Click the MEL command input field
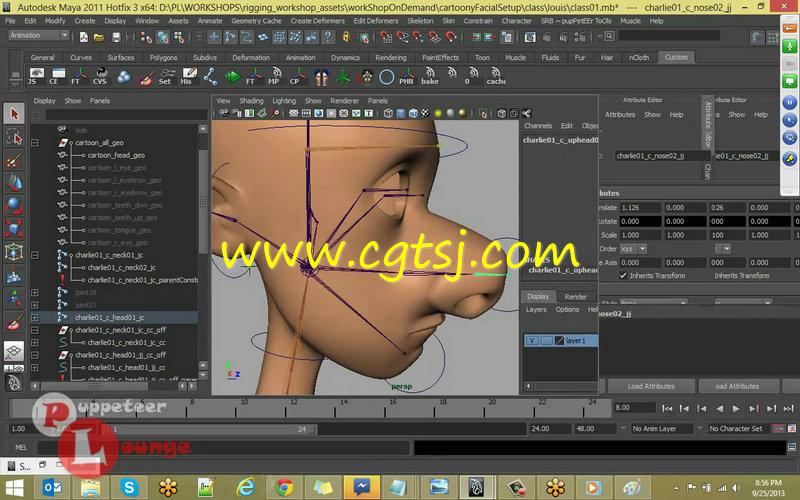Viewport: 800px width, 500px height. (223, 447)
